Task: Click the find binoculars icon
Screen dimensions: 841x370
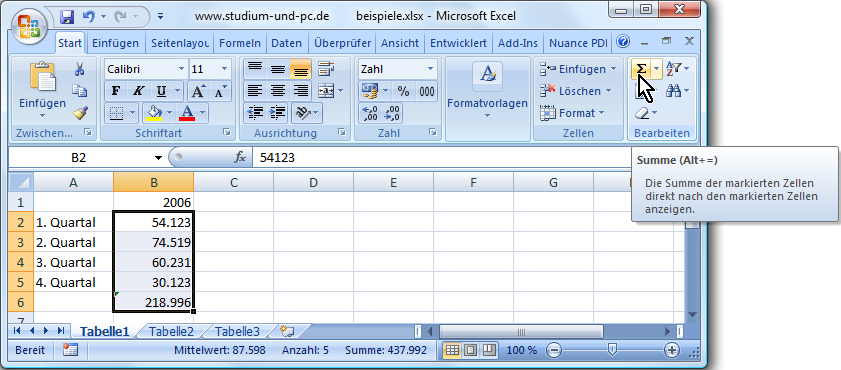Action: click(674, 91)
